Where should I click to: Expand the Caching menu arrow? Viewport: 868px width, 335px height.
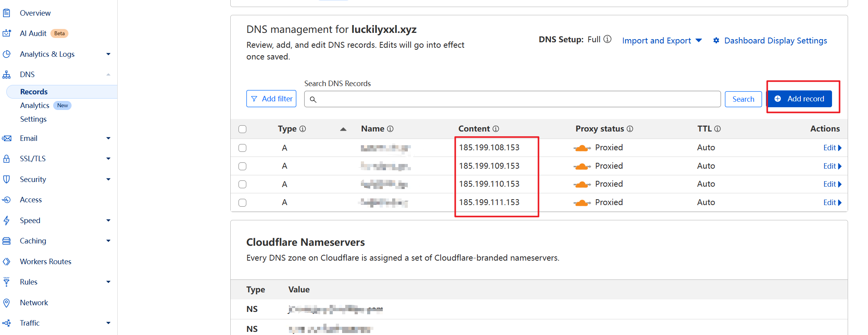pos(108,241)
